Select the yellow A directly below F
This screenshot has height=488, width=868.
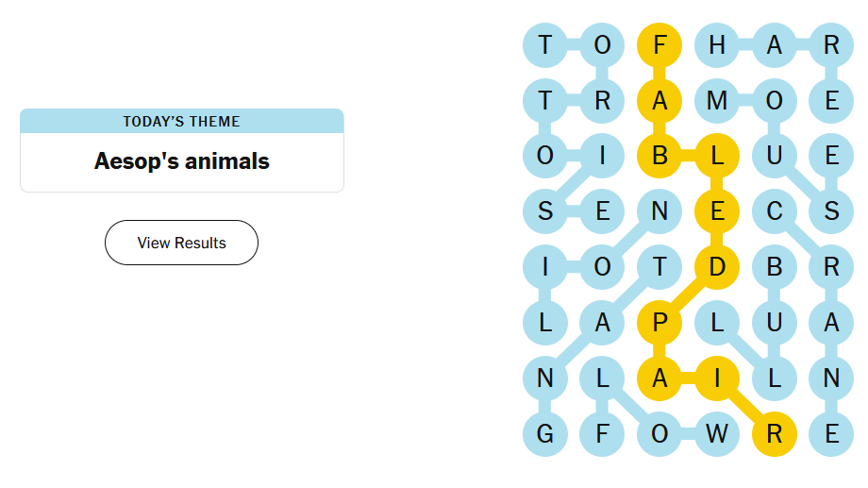click(659, 100)
